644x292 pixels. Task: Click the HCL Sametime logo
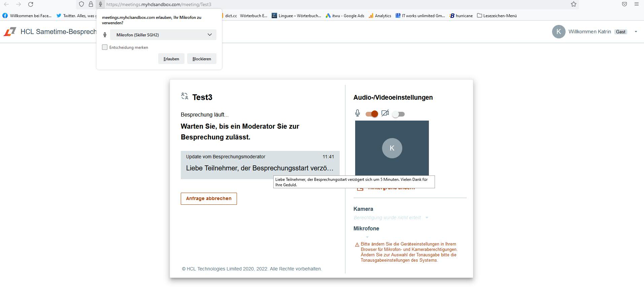10,32
